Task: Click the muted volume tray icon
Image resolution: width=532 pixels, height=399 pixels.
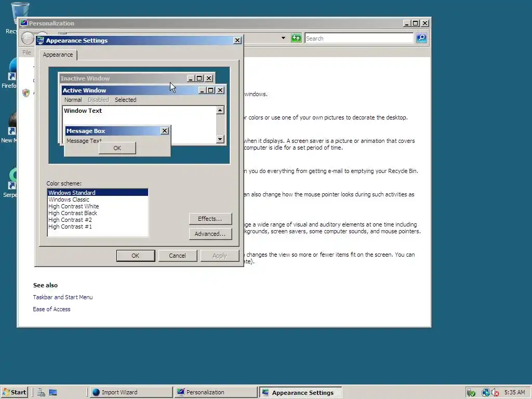Action: point(495,393)
